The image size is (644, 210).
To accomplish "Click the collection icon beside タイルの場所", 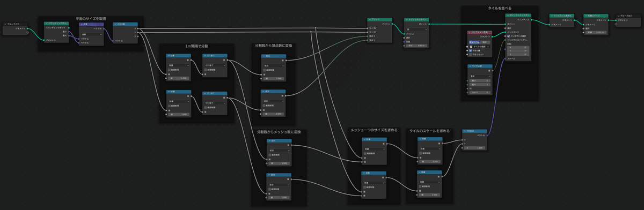I will click(x=471, y=47).
